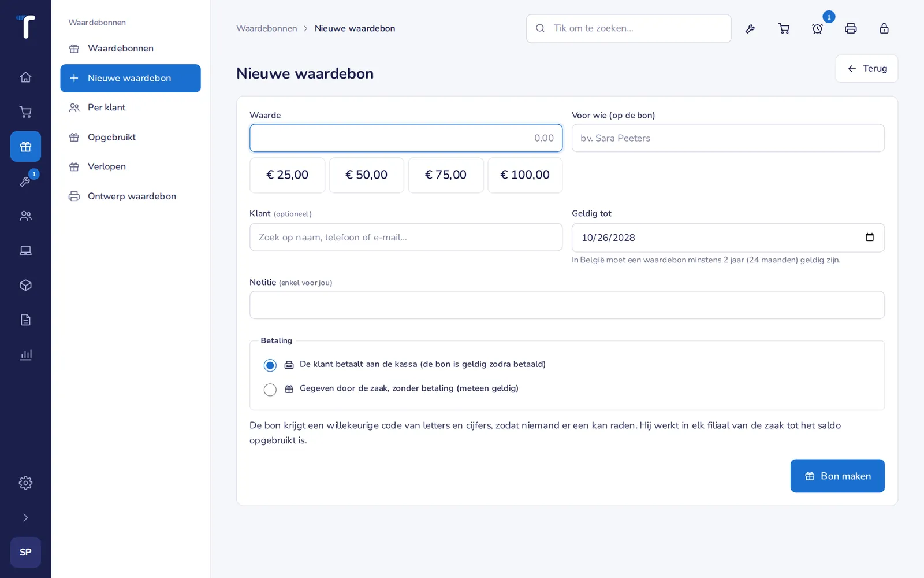This screenshot has height=578, width=924.
Task: Click the Tik om te zoeken search box
Action: point(628,28)
